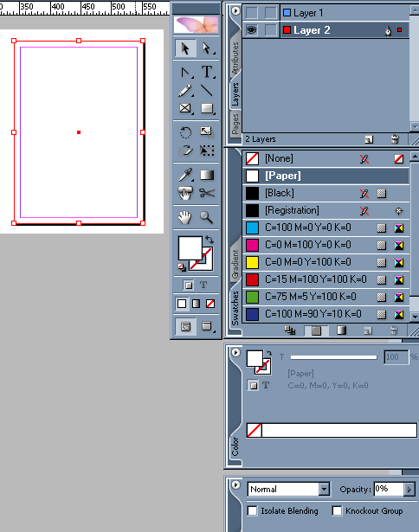Select the Eyedropper tool
The image size is (419, 532).
185,175
